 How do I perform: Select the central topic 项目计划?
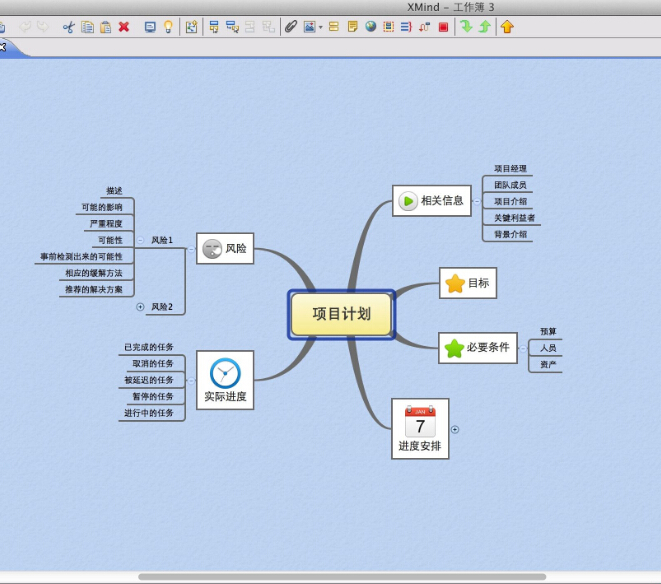coord(341,314)
